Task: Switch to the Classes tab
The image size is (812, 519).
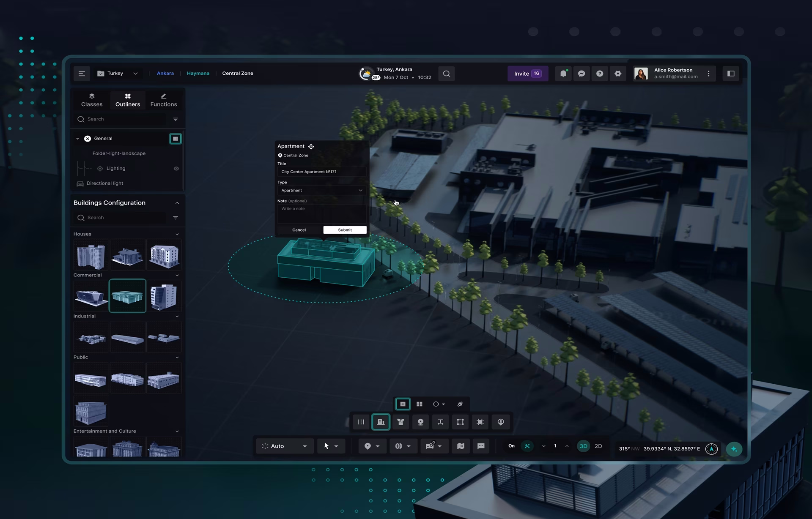Action: coord(92,100)
